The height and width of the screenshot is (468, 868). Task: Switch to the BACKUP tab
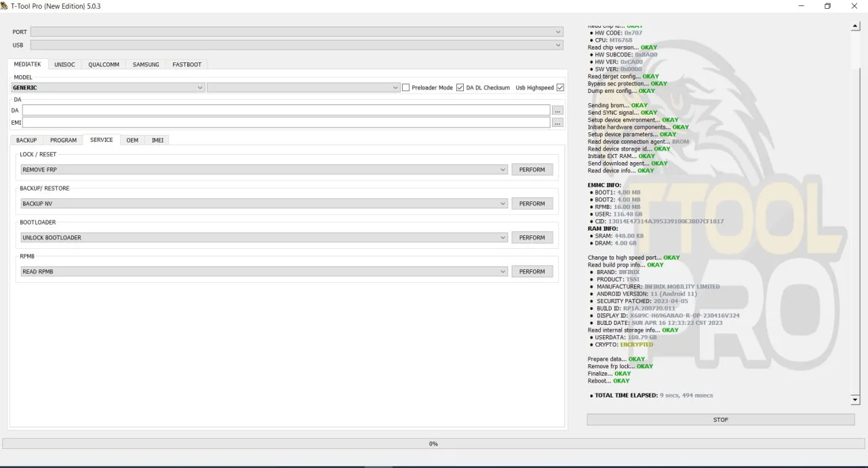point(26,140)
